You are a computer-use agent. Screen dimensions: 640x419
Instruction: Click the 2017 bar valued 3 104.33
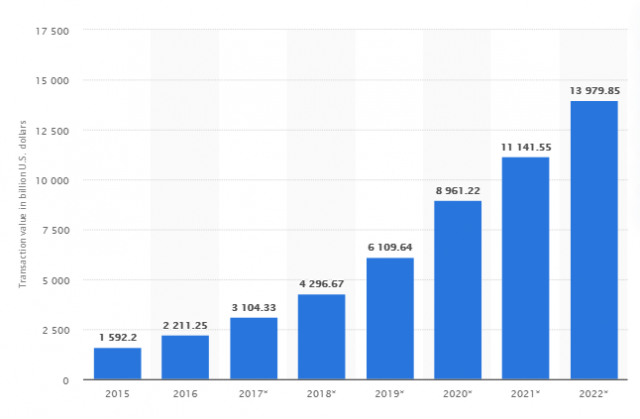254,348
